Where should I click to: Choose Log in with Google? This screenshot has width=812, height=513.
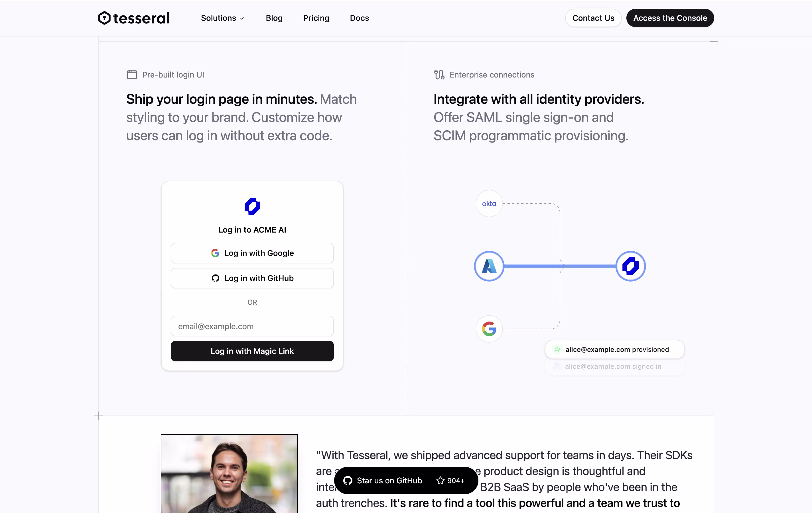tap(252, 253)
